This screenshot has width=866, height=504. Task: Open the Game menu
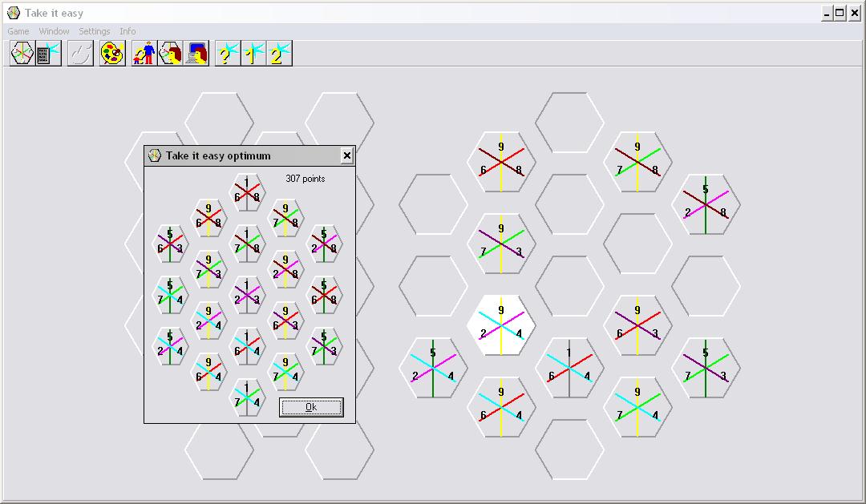pyautogui.click(x=18, y=31)
